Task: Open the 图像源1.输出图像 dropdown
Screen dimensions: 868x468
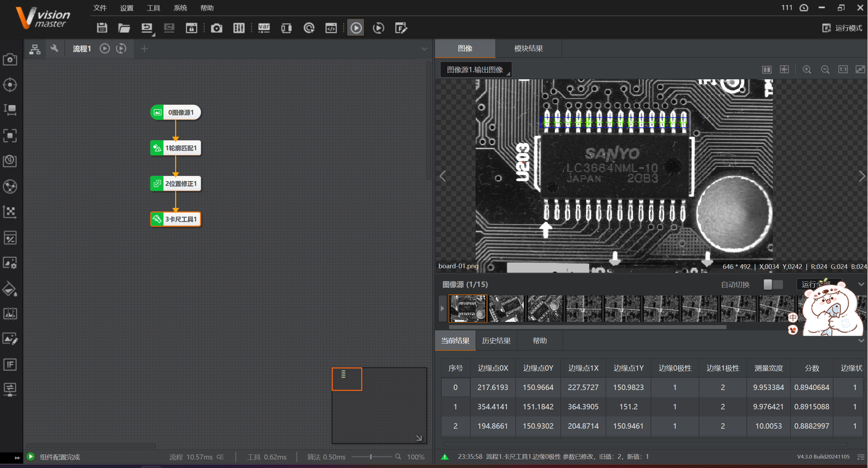Action: pyautogui.click(x=476, y=70)
